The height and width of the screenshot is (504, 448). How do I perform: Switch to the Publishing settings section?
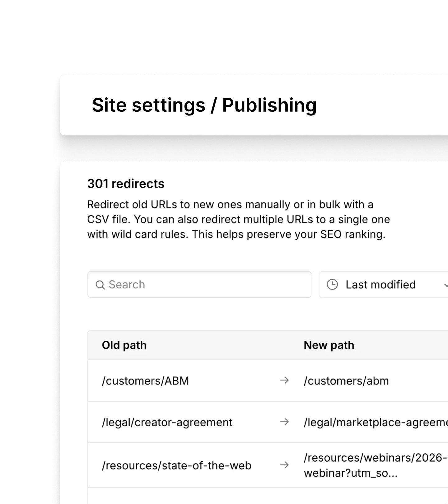(269, 105)
